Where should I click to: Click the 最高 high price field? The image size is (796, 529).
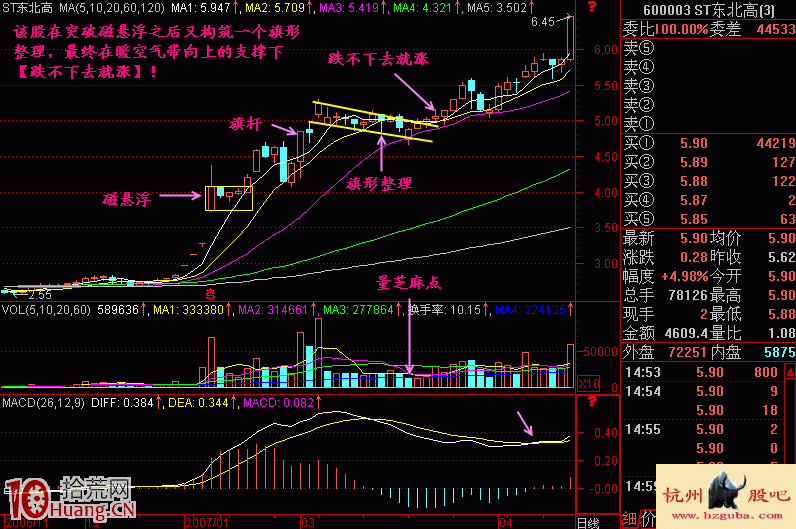(x=752, y=295)
